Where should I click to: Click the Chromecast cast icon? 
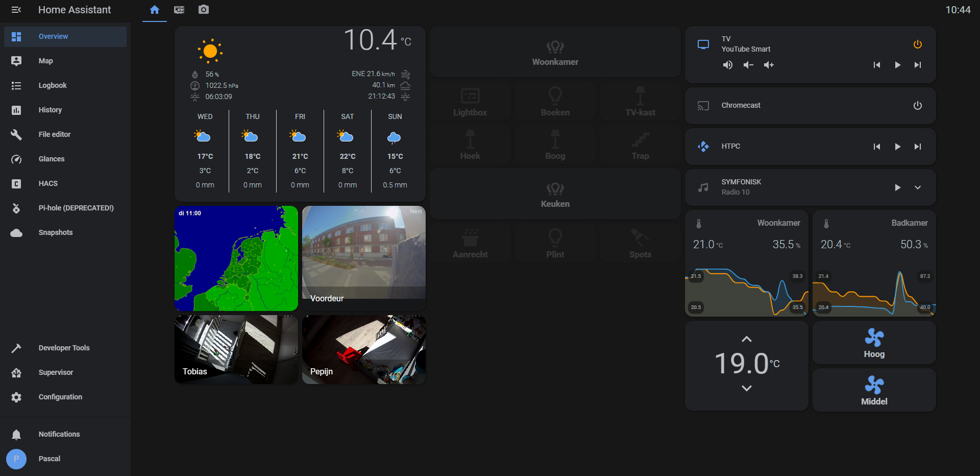point(703,106)
